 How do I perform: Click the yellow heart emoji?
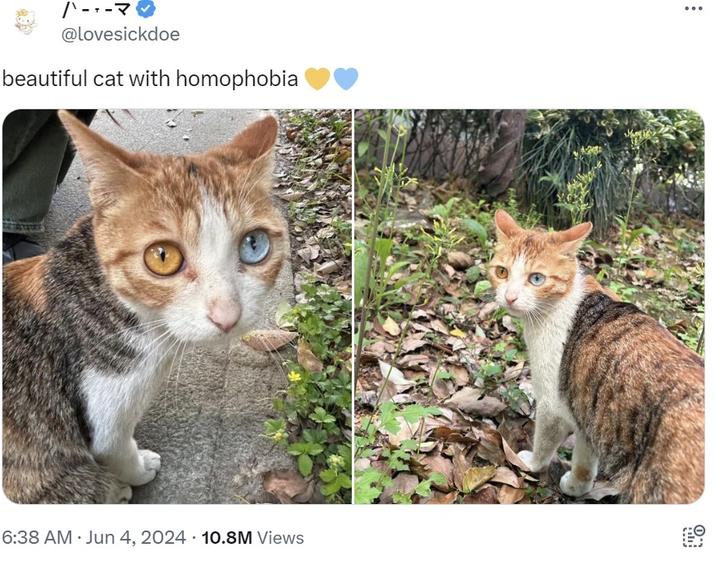point(317,78)
